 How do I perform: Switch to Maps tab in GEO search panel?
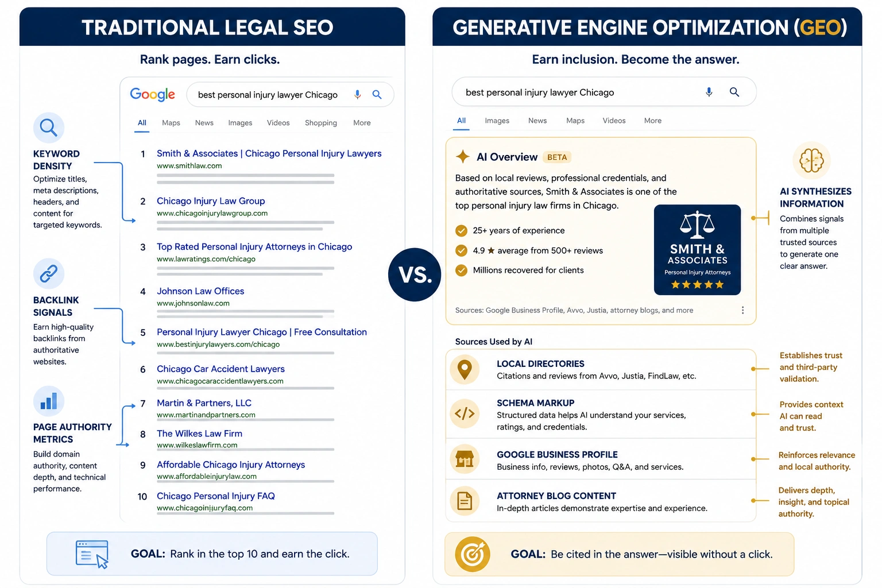(x=575, y=121)
